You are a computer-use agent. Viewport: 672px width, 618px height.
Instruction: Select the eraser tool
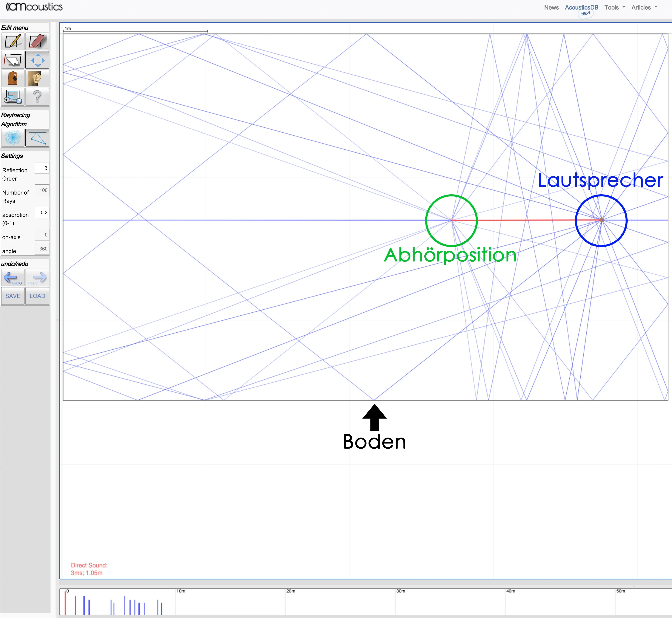(37, 42)
